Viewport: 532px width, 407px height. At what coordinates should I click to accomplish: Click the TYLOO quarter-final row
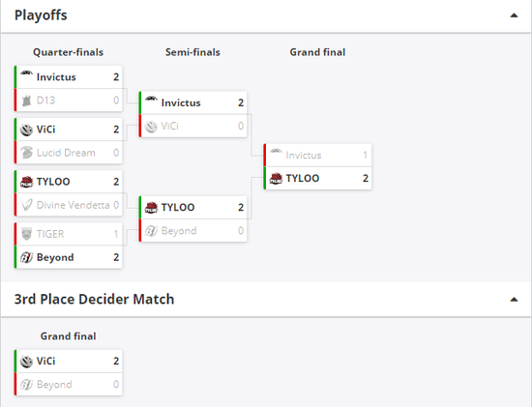tap(69, 182)
